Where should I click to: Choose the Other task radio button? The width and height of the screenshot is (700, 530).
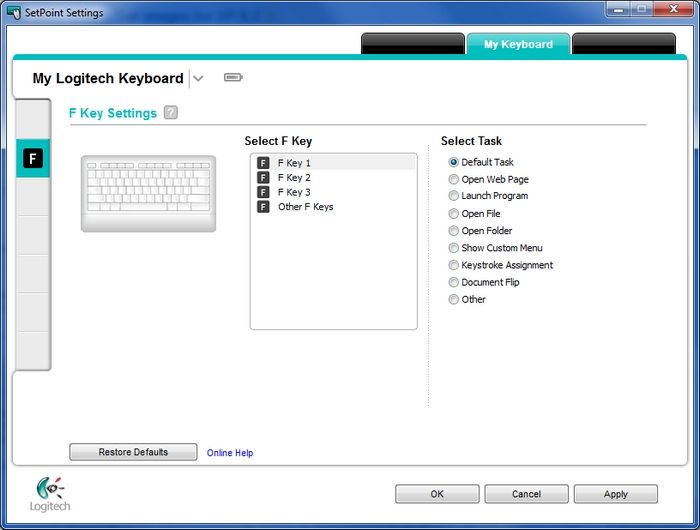[453, 299]
